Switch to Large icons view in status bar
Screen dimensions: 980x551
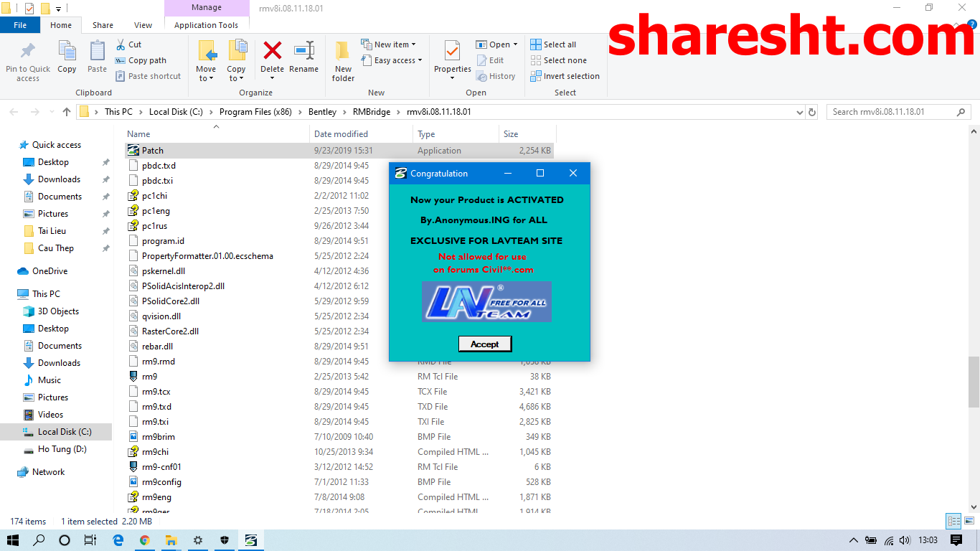click(x=968, y=522)
